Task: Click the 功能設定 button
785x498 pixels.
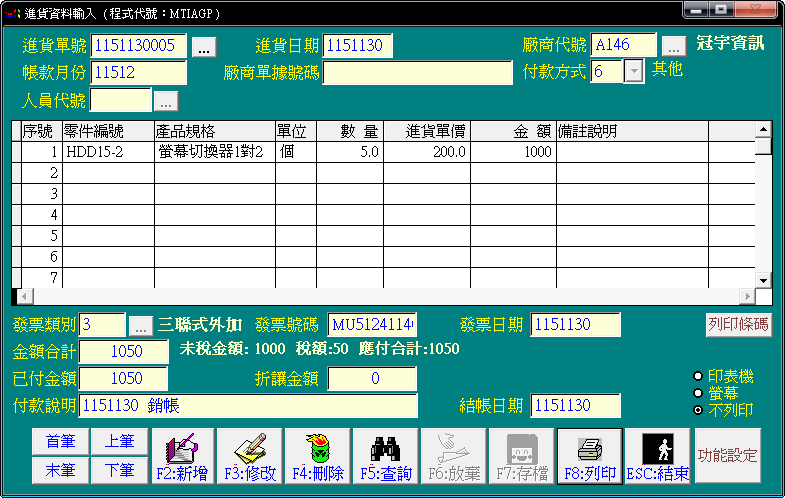Action: [727, 456]
